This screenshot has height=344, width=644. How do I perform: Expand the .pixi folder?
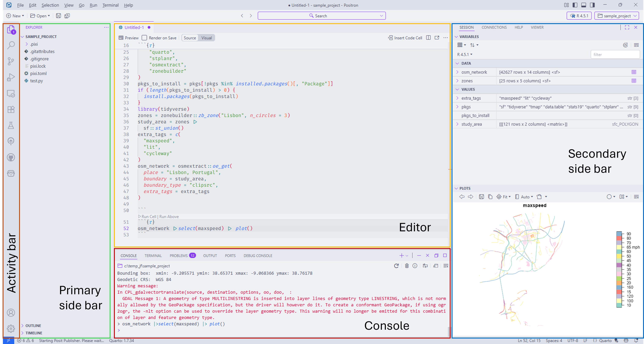[27, 44]
